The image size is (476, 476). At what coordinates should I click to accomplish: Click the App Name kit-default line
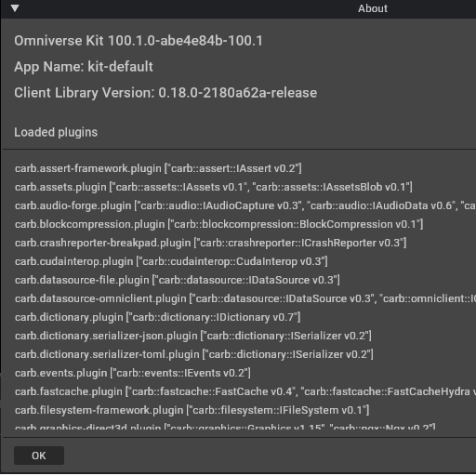click(84, 67)
